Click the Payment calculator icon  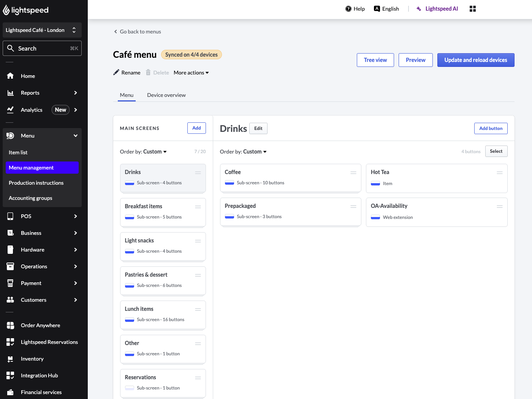[x=10, y=283]
